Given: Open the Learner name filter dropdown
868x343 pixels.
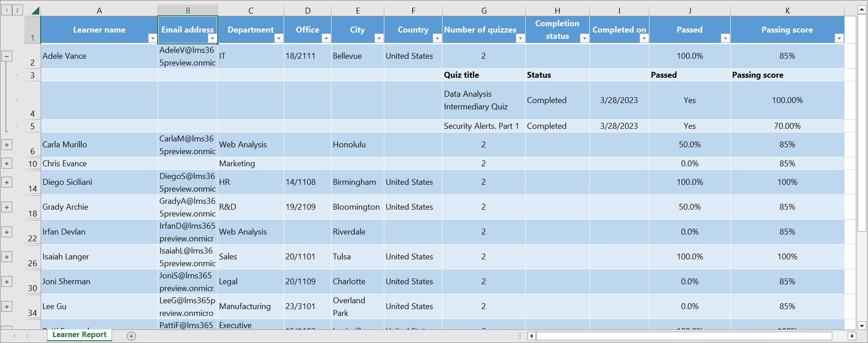Looking at the screenshot, I should tap(152, 38).
